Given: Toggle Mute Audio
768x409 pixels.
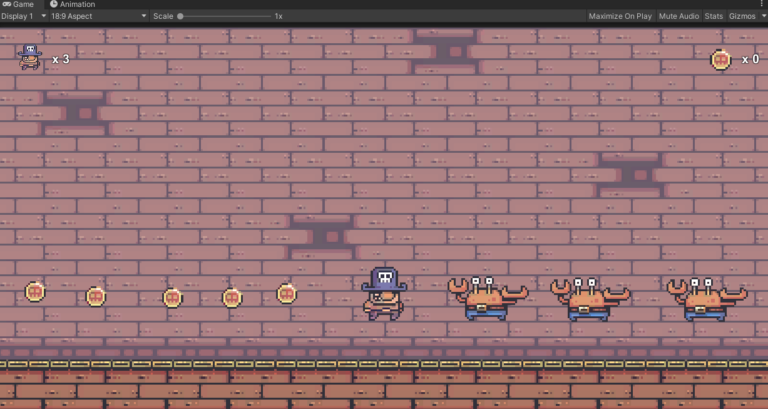Looking at the screenshot, I should 678,16.
